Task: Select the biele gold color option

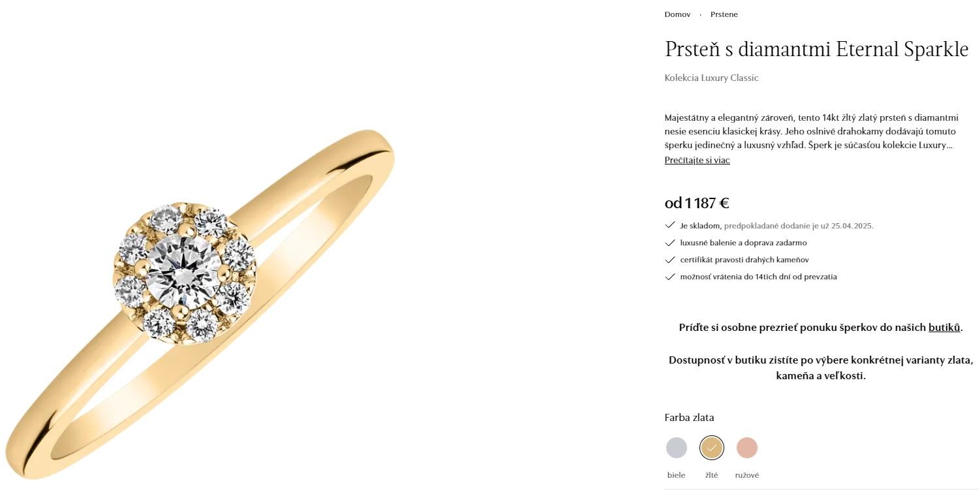Action: pos(676,448)
